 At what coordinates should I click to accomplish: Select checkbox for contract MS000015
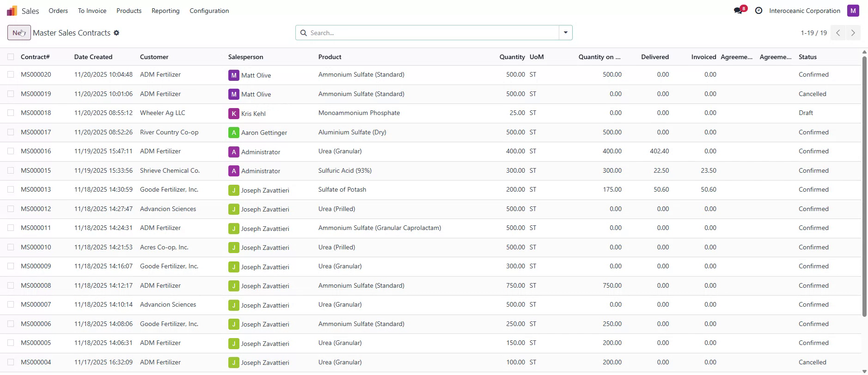[11, 170]
